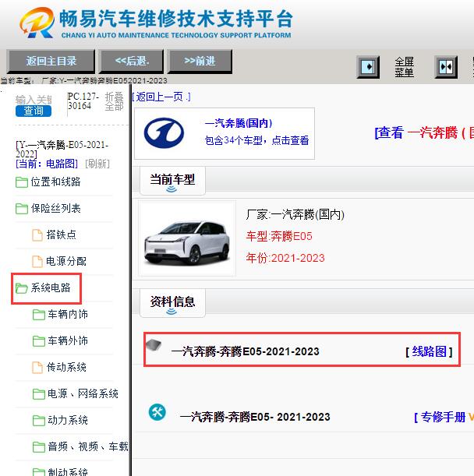Click the teal wrench icon beside 专修手册 entry
Screen dimensions: 474x476
coord(157,412)
